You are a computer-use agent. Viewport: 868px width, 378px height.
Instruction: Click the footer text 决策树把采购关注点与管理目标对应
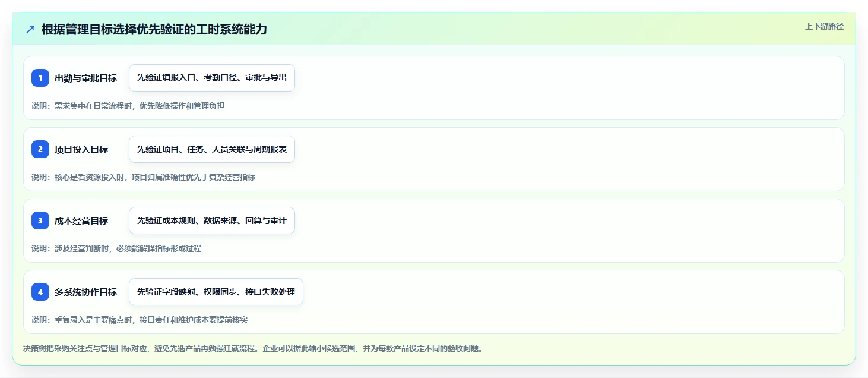pos(85,348)
